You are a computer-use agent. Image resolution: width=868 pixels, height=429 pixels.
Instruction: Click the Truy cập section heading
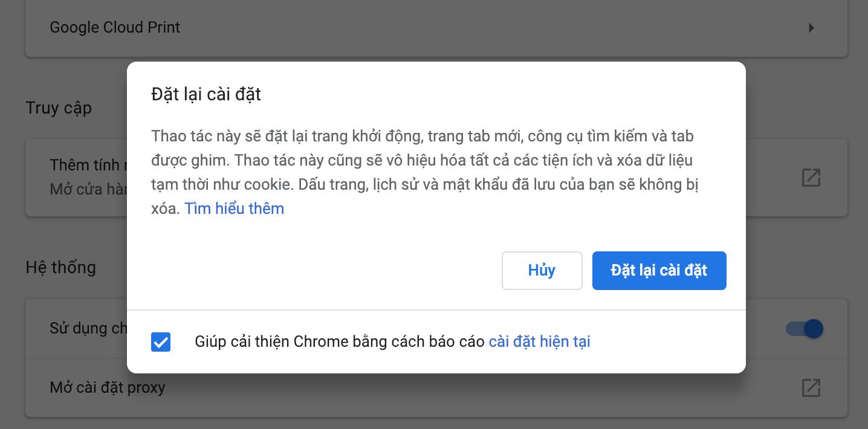point(59,108)
